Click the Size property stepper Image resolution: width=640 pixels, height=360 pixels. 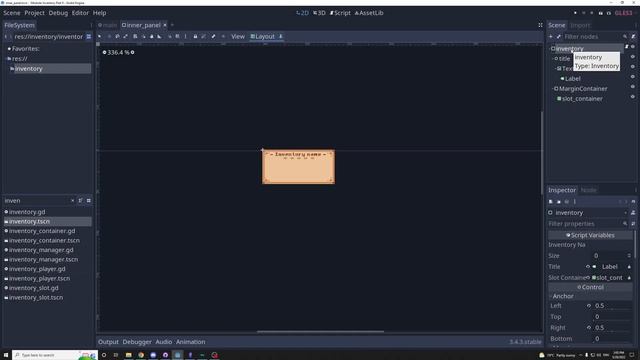pyautogui.click(x=629, y=256)
